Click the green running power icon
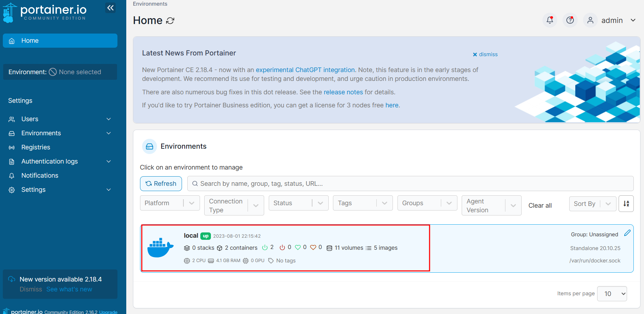644x314 pixels. (265, 248)
